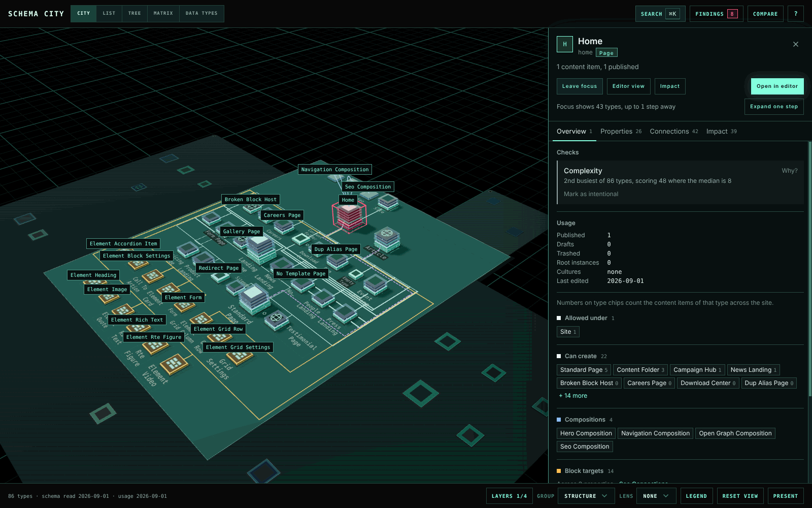Open the Data Types tab

point(201,13)
